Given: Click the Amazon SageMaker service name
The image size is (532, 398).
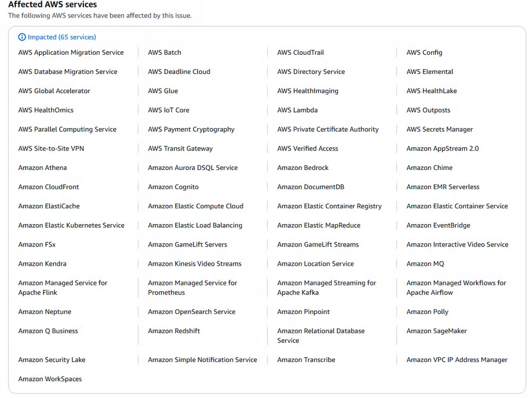Looking at the screenshot, I should (436, 331).
